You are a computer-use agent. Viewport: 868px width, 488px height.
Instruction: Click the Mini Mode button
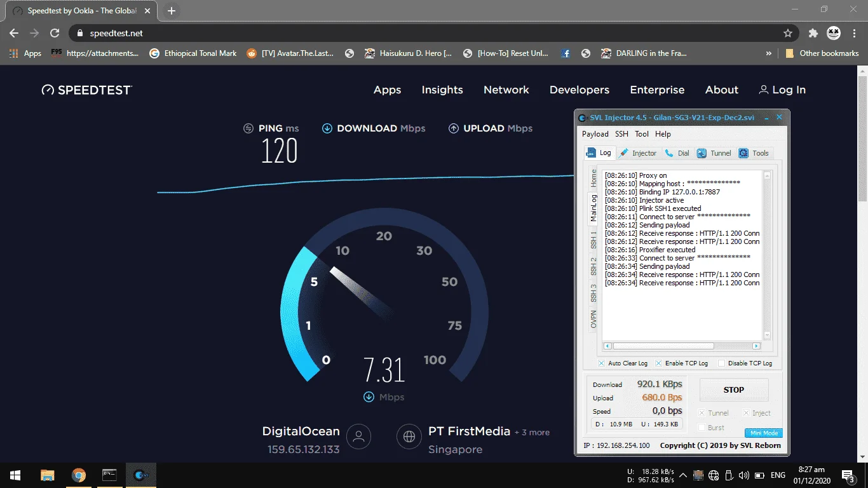764,433
